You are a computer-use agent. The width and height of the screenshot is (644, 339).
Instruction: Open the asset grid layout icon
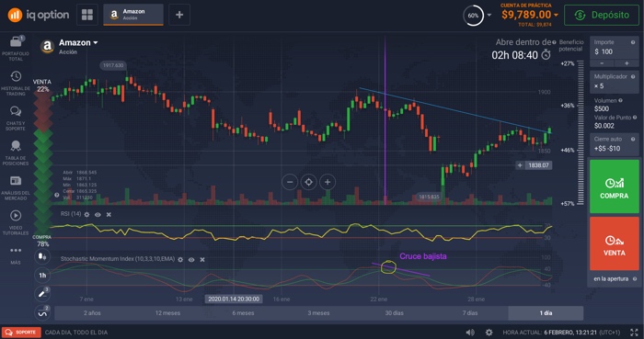coord(87,15)
